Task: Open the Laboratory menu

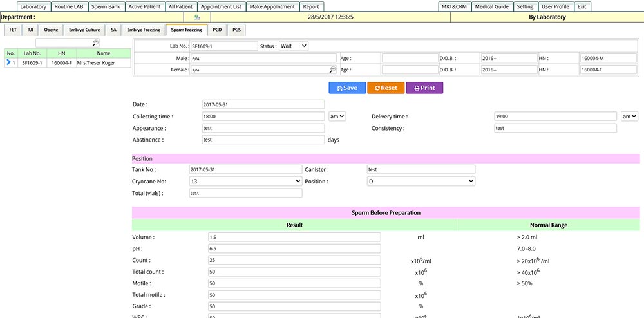Action: coord(33,6)
